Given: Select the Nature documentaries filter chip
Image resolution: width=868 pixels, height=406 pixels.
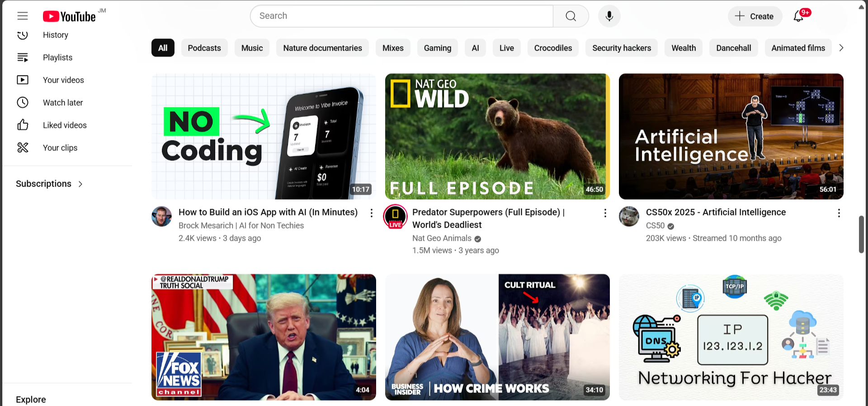Looking at the screenshot, I should click(x=322, y=48).
